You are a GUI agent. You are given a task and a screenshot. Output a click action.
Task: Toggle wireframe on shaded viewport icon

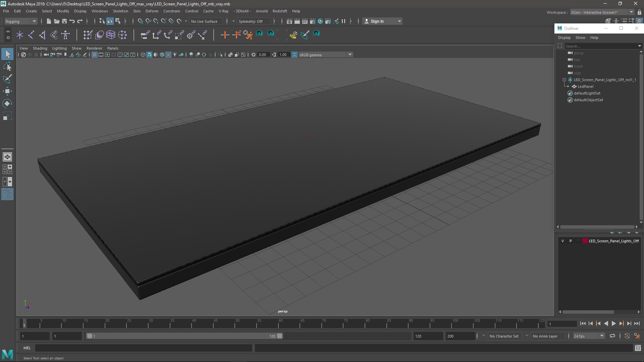(x=162, y=55)
